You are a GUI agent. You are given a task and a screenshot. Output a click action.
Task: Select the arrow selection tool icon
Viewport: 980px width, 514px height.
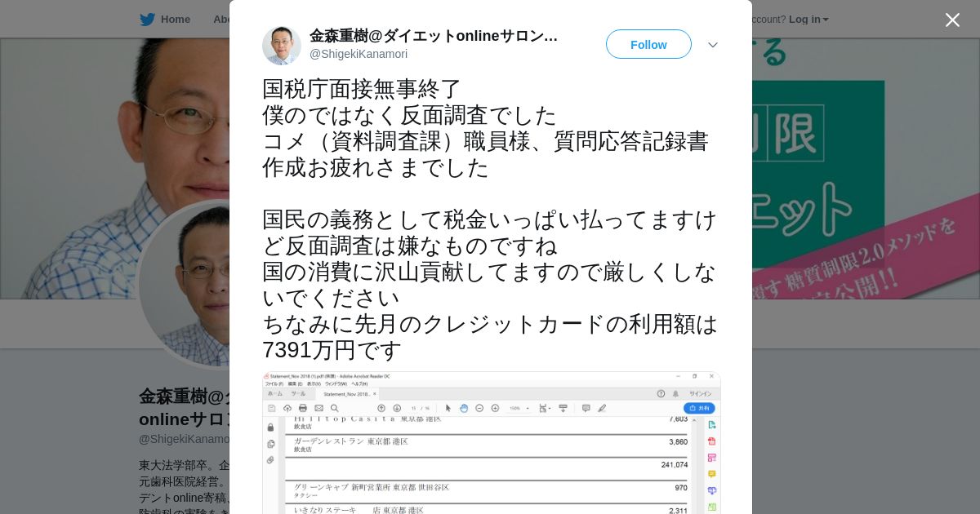448,408
